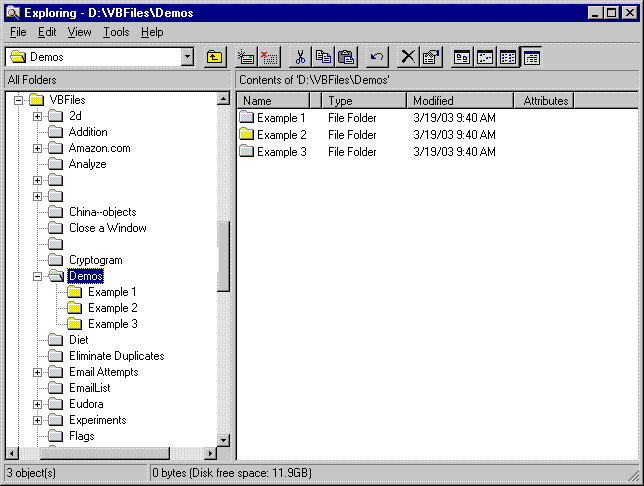This screenshot has height=486, width=644.
Task: Select the Analyze folder in tree
Action: pos(87,164)
